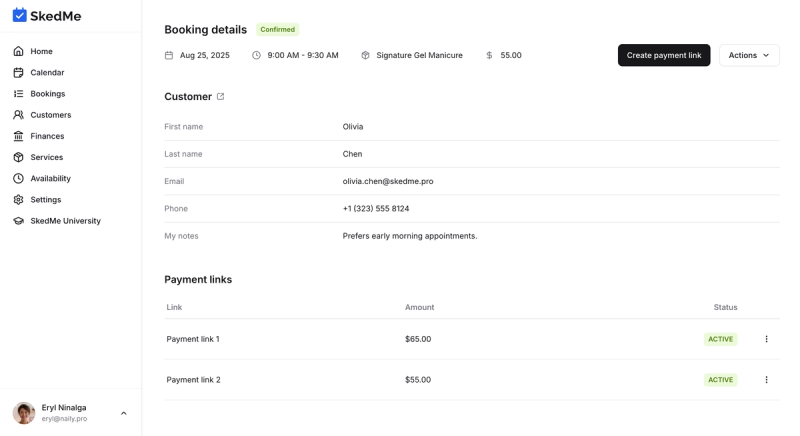Expand the user account menu chevron
800x436 pixels.
tap(123, 413)
